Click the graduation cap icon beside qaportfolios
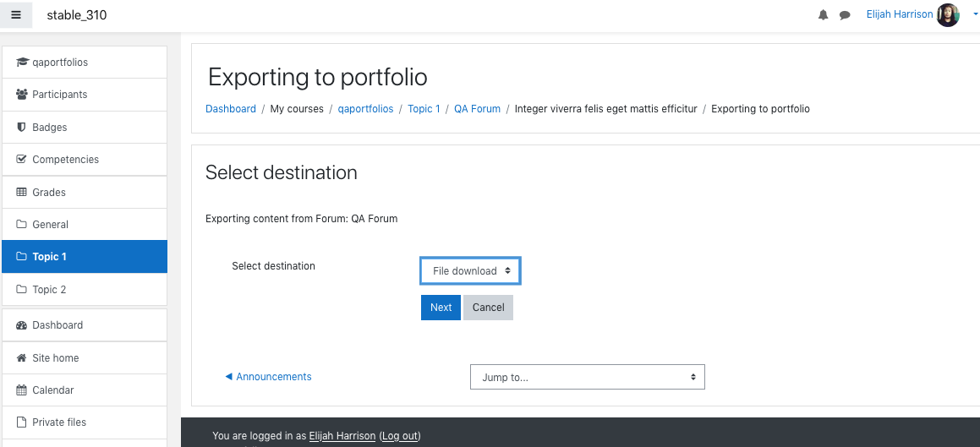 [22, 62]
